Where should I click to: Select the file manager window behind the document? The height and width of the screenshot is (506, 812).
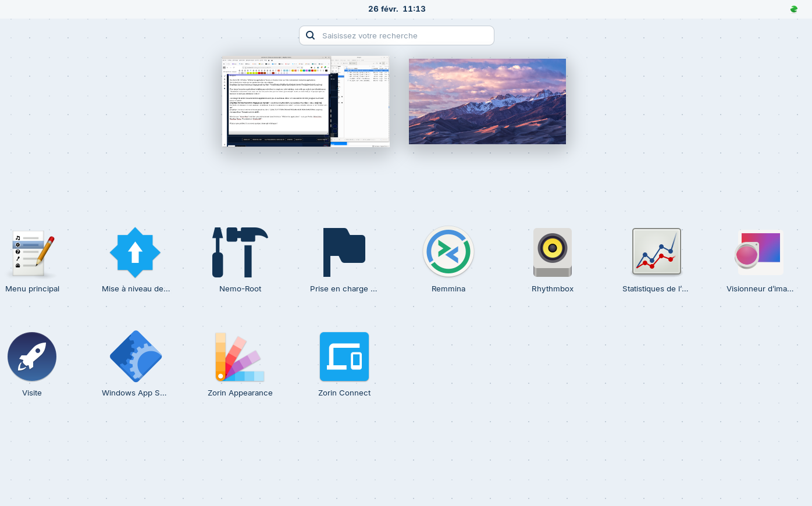pyautogui.click(x=366, y=99)
